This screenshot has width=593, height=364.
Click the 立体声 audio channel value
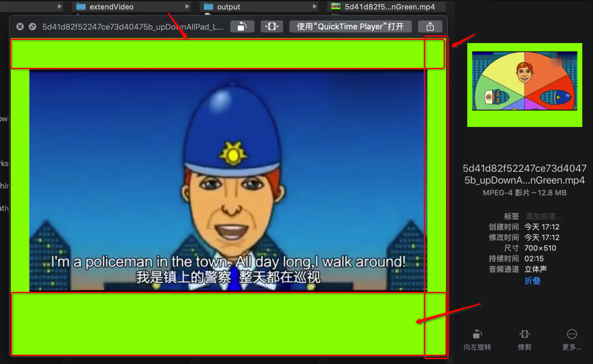[x=536, y=269]
